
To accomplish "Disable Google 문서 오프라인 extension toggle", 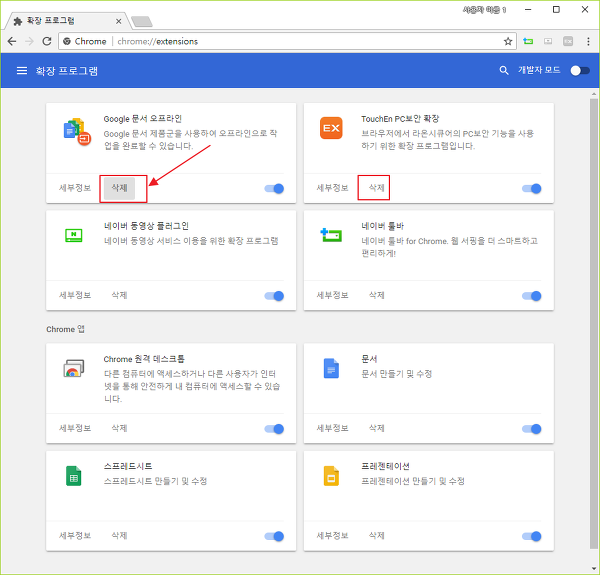I will coord(274,188).
